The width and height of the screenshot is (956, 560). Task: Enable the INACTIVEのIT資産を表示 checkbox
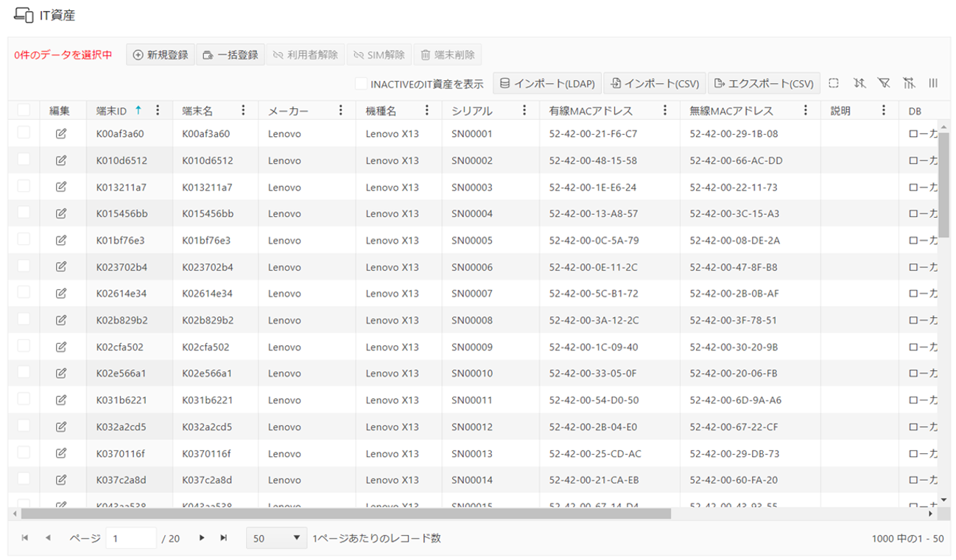point(361,84)
